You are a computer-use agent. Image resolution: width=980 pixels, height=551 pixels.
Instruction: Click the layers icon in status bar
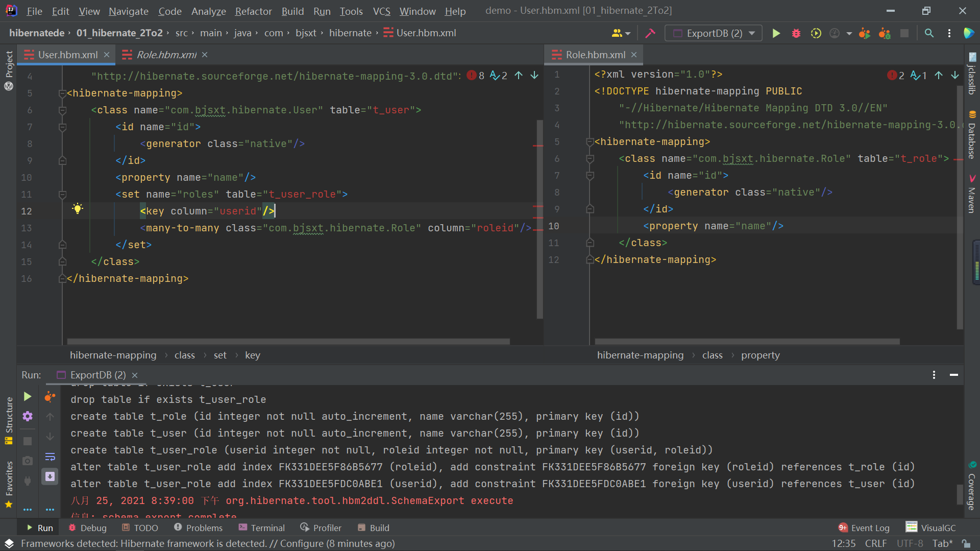9,543
